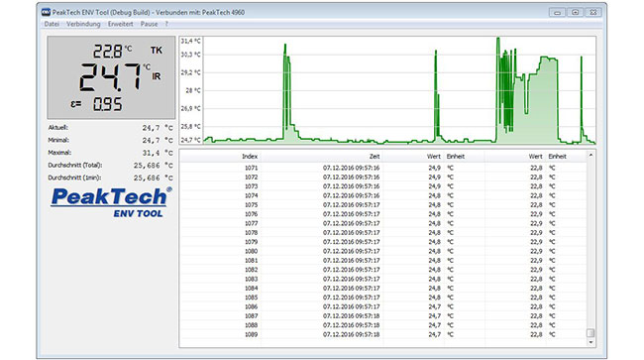Select table row with index 1071

tap(383, 168)
